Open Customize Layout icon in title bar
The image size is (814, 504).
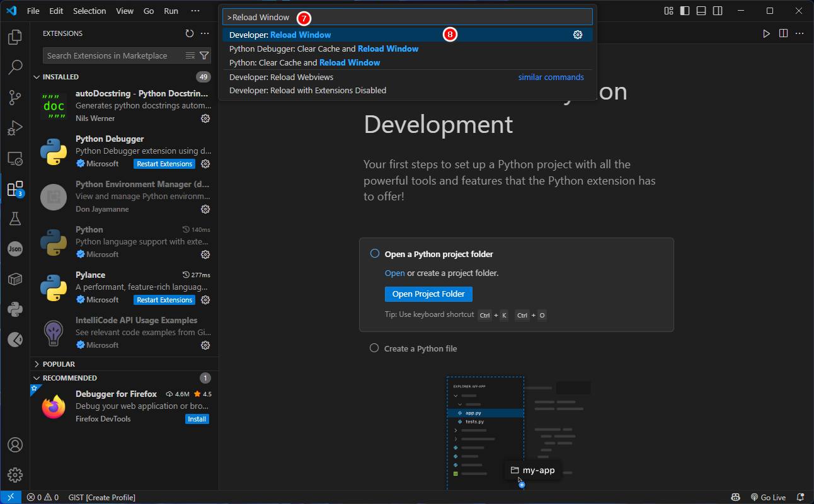(669, 11)
